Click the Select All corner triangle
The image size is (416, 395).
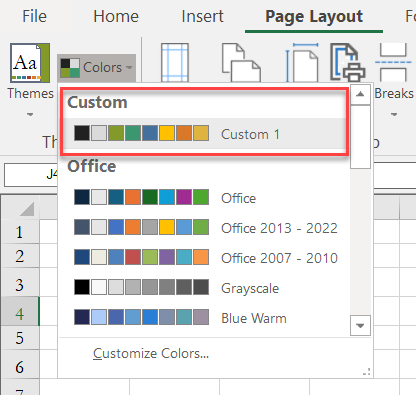(27, 209)
